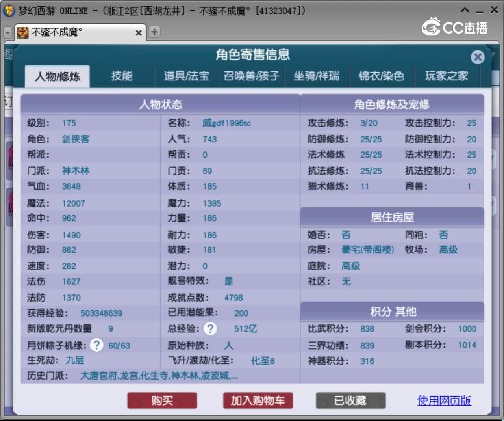This screenshot has height=421, width=504.
Task: Open the 道具/法宝 tab
Action: 186,76
